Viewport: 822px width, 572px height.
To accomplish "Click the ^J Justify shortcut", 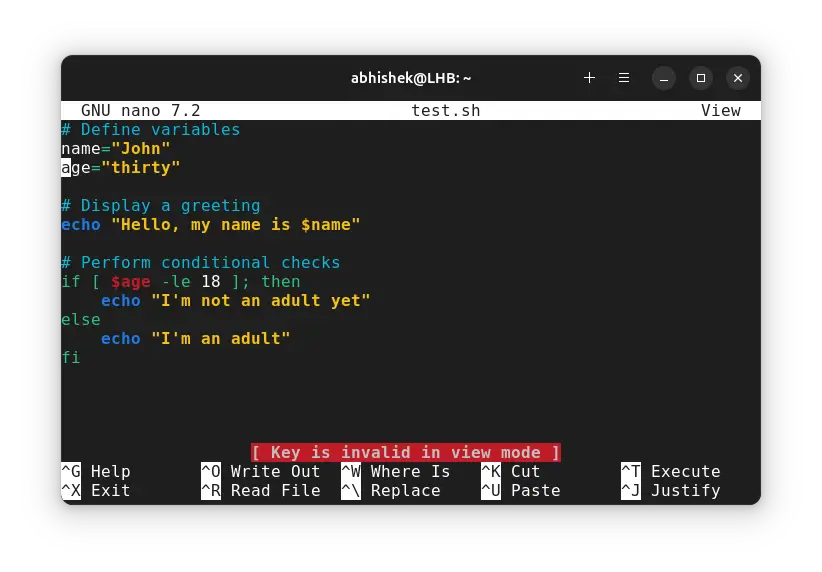I will 670,490.
